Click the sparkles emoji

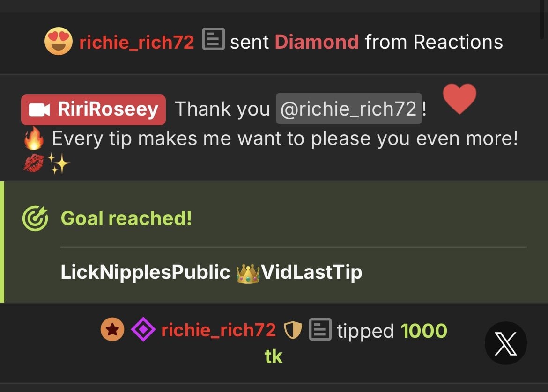click(x=59, y=163)
